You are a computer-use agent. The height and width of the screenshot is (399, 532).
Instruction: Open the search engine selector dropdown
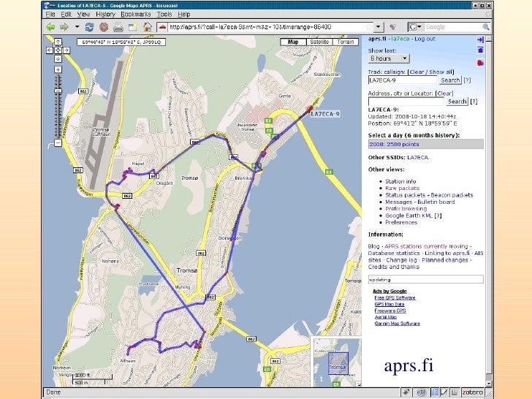click(415, 27)
